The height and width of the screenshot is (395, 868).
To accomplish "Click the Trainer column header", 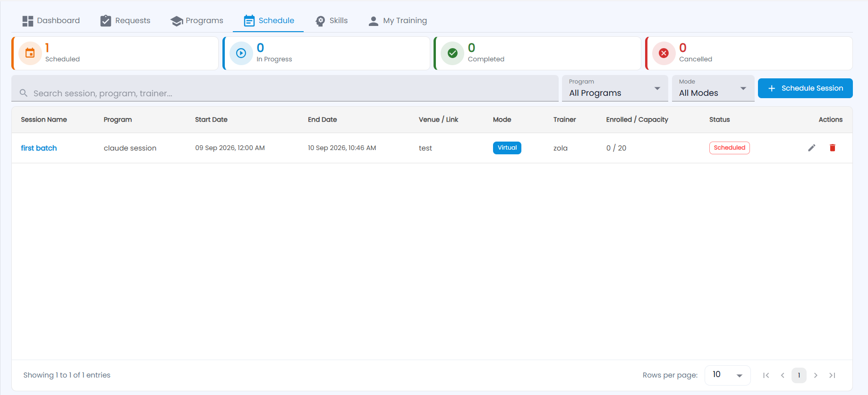I will click(x=565, y=120).
